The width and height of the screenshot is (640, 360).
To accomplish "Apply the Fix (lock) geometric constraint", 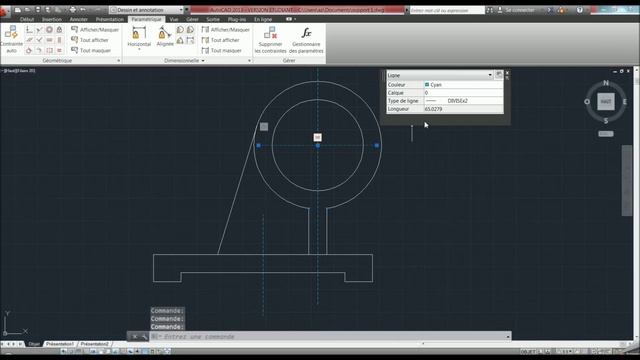I will 59,29.
